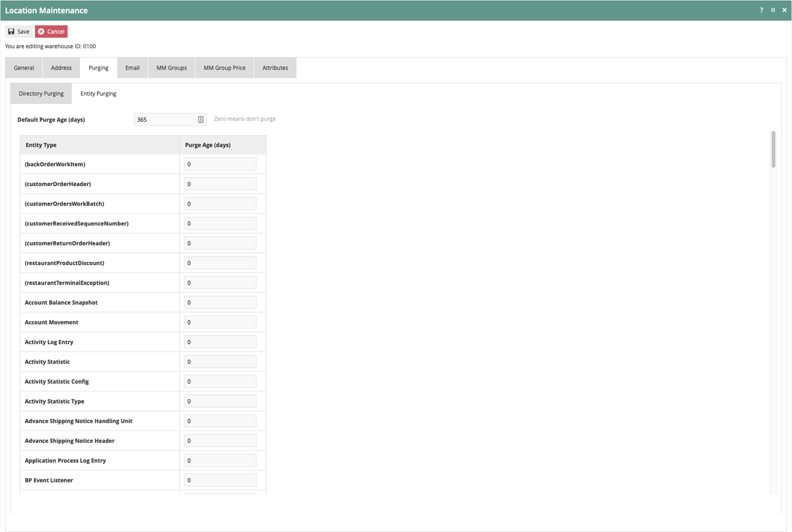Click purge age field for customerOrderHeader
The height and width of the screenshot is (532, 792).
tap(220, 184)
